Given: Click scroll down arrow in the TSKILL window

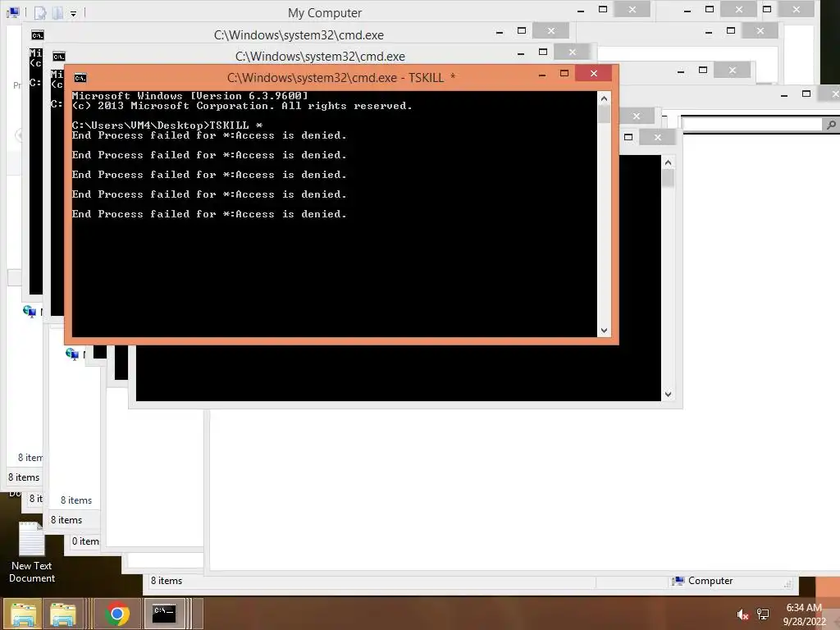Looking at the screenshot, I should tap(605, 331).
